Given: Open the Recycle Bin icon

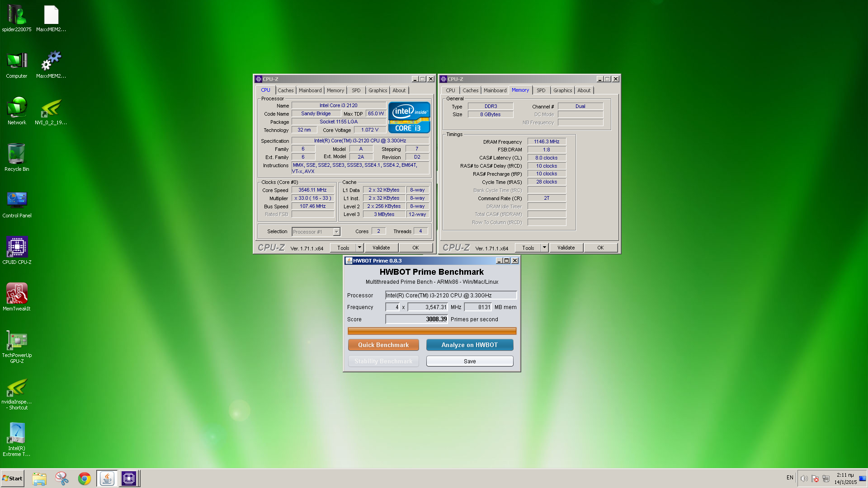Looking at the screenshot, I should (x=17, y=158).
